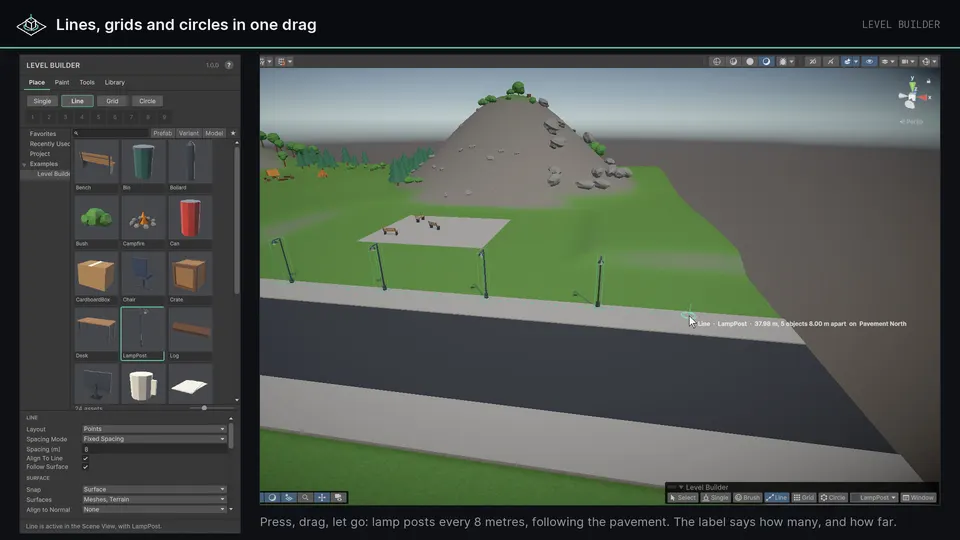960x540 pixels.
Task: Choose Single placement in the overlay toolbar
Action: 715,498
